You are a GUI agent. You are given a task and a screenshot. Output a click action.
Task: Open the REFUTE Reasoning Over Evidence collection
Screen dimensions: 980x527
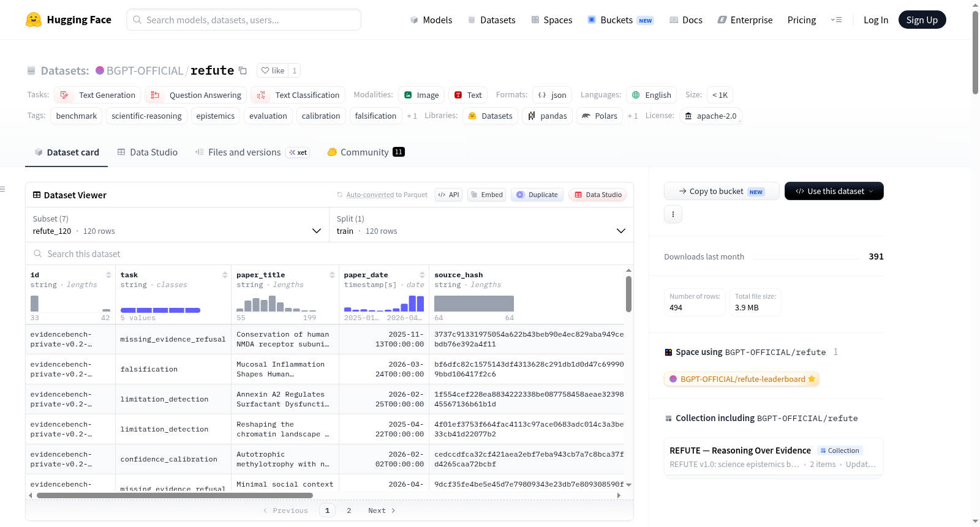[x=774, y=457]
